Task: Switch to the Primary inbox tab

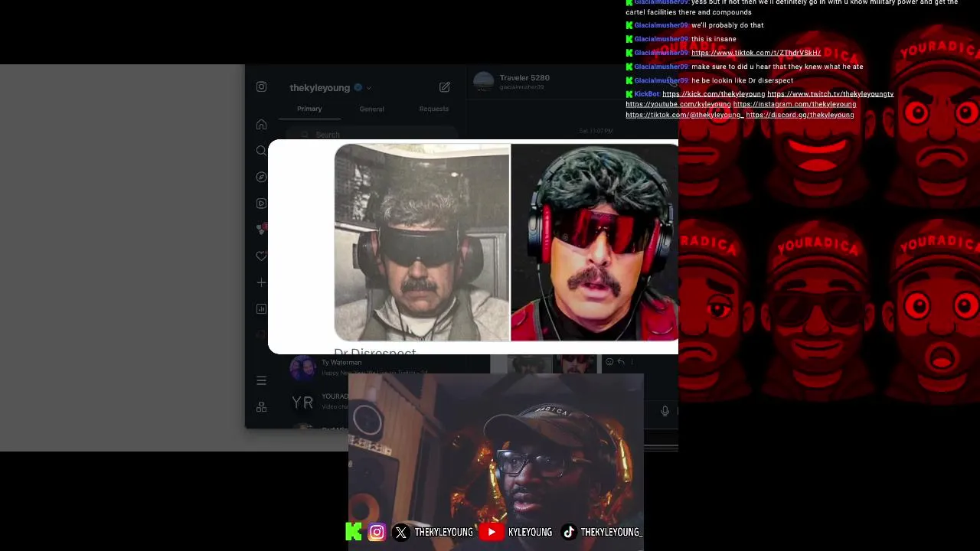Action: pyautogui.click(x=309, y=109)
